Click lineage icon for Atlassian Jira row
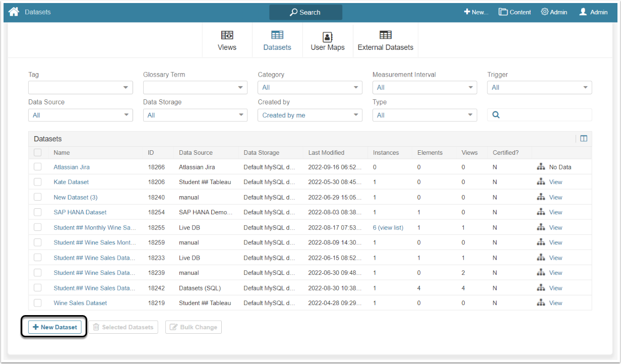Viewport: 621px width, 364px height. (541, 167)
